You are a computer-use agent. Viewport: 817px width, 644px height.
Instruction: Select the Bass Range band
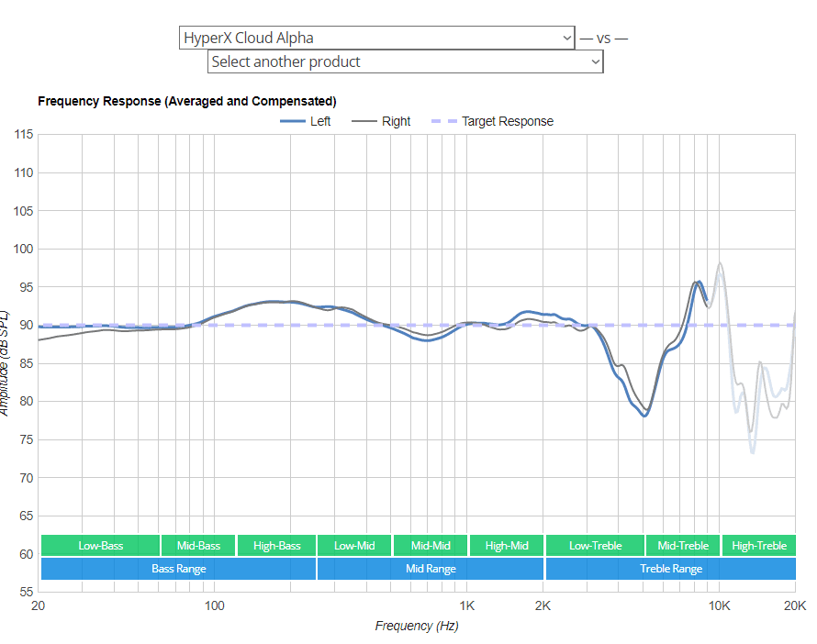point(179,569)
